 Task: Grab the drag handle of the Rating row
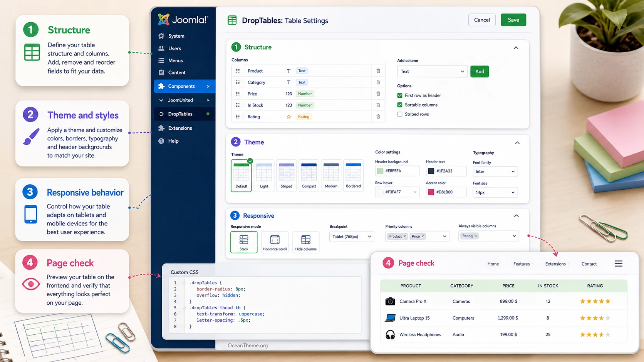(x=238, y=117)
